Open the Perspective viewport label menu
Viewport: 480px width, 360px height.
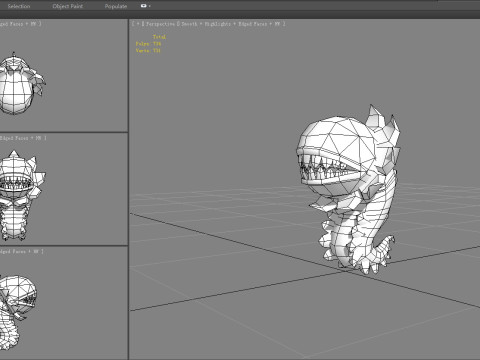coord(161,24)
